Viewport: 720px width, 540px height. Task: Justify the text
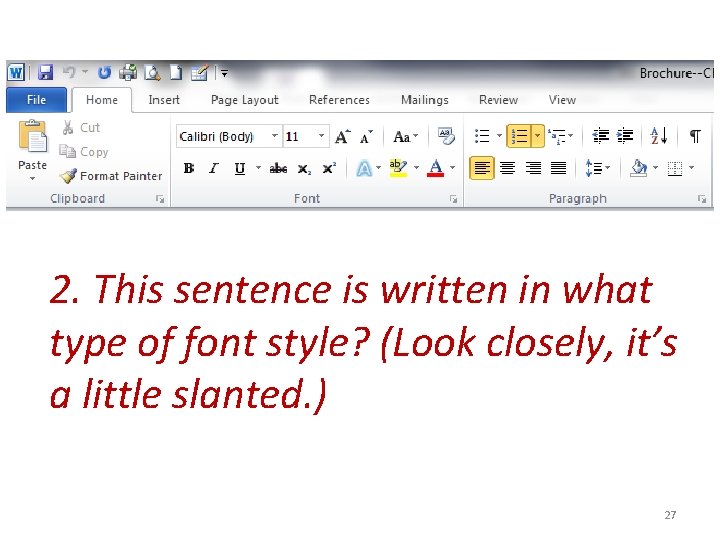point(558,168)
